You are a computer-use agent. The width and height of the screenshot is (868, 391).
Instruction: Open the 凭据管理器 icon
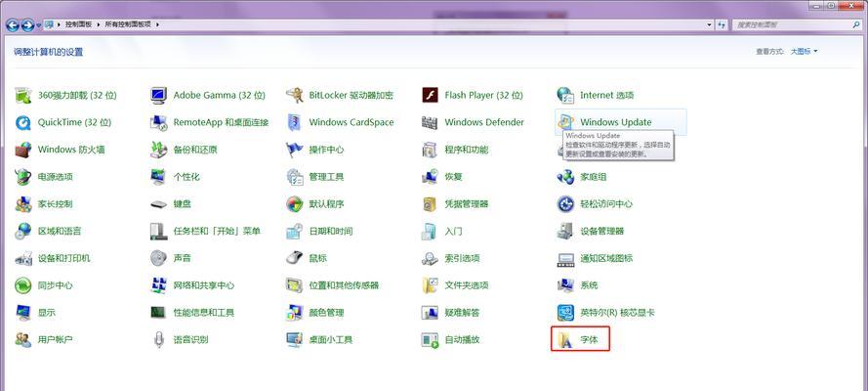(431, 203)
